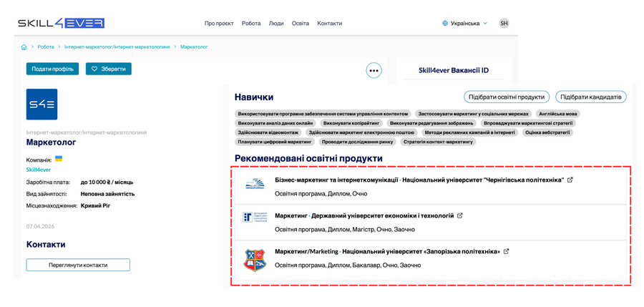Click the salary value до 10 000 ₴ / місяць
This screenshot has width=644, height=307.
pos(107,182)
